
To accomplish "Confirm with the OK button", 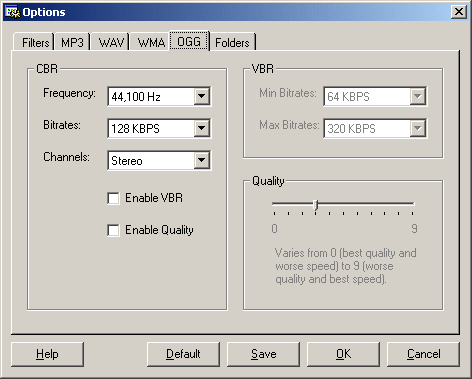I will 343,354.
